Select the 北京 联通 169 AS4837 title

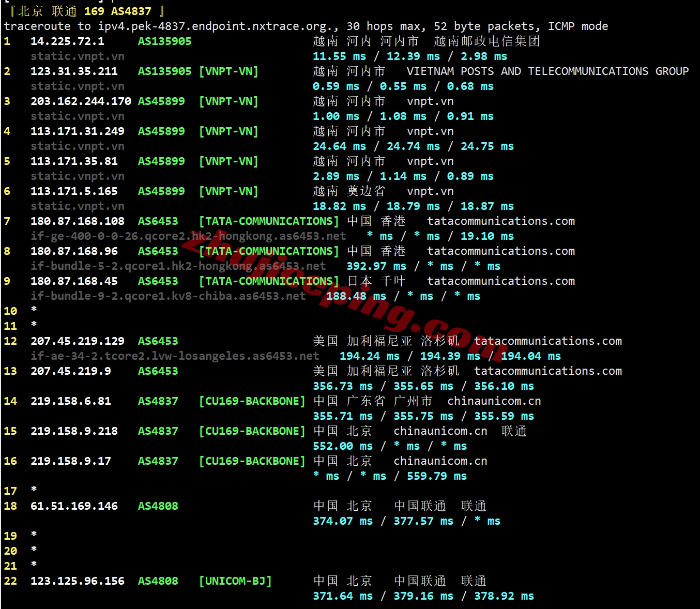click(87, 11)
